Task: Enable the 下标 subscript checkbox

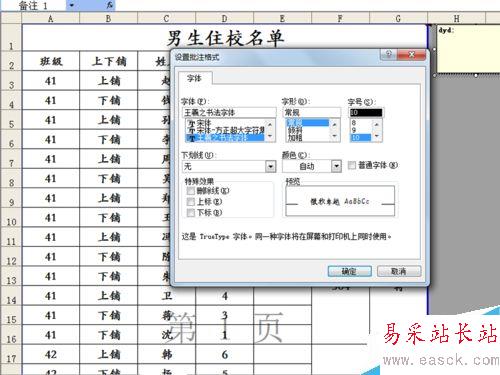Action: (191, 213)
